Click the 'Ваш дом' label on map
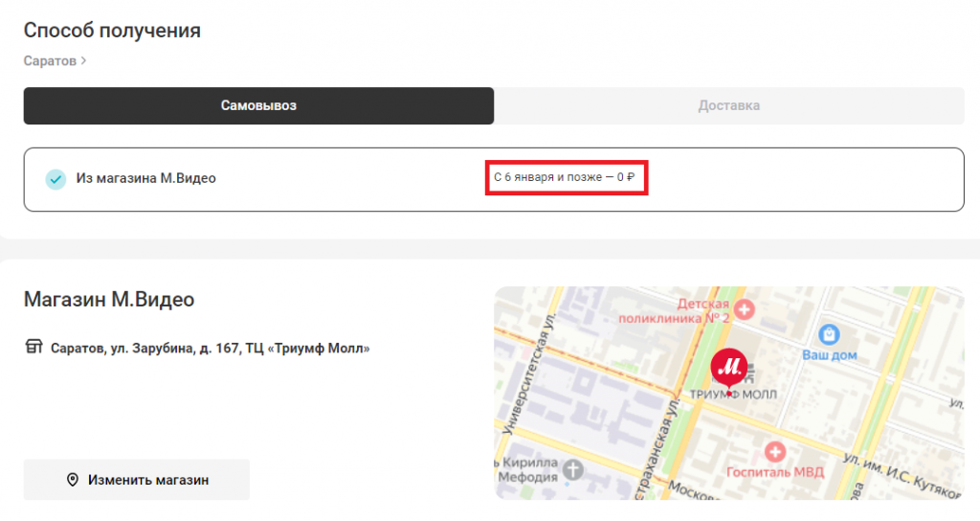The image size is (980, 521). [830, 355]
